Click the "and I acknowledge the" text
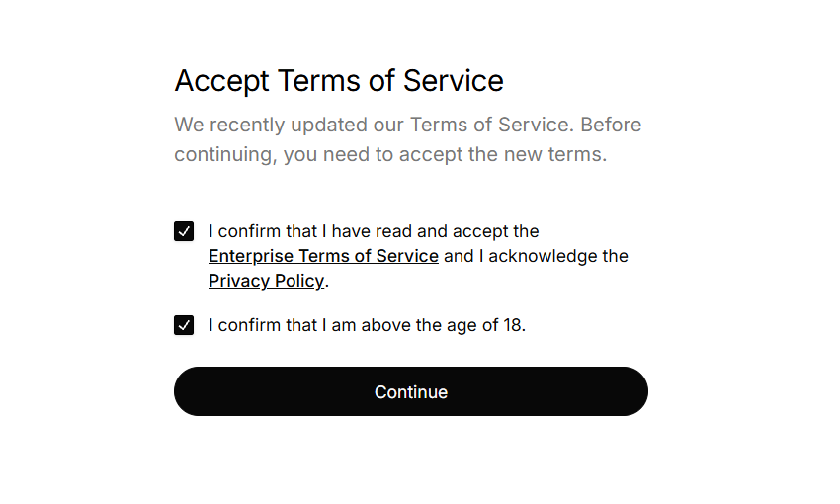The height and width of the screenshot is (504, 840). (x=536, y=256)
